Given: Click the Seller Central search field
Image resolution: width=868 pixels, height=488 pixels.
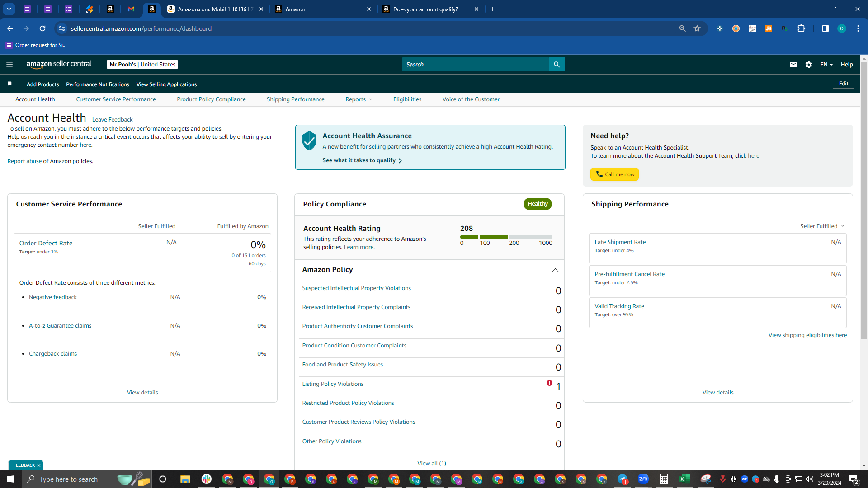Looking at the screenshot, I should coord(475,65).
